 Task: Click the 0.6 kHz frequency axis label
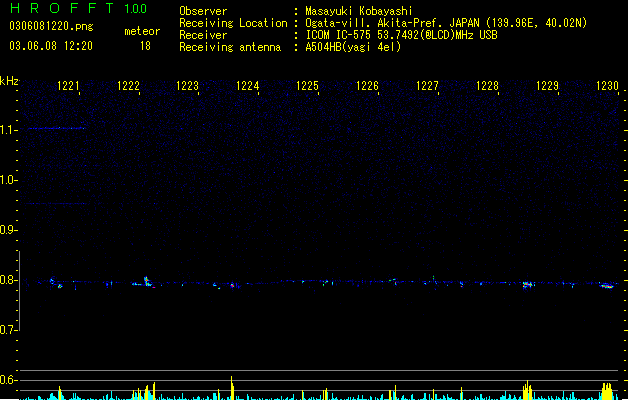[x=9, y=380]
